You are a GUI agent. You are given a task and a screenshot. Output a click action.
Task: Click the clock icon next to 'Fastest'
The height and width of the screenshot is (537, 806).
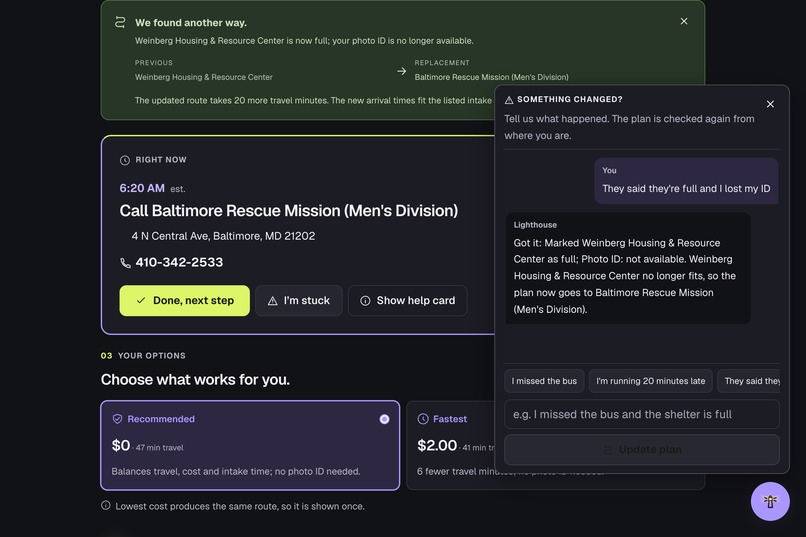pos(423,419)
